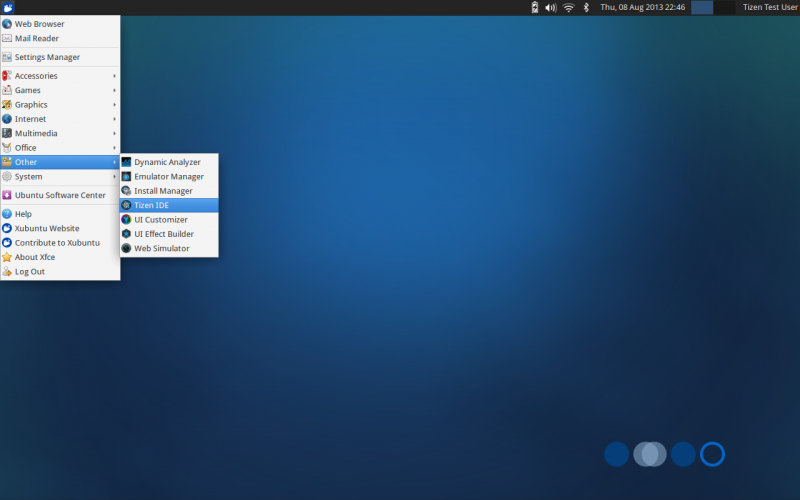Viewport: 800px width, 500px height.
Task: Choose Log Out from the menu
Action: click(60, 271)
